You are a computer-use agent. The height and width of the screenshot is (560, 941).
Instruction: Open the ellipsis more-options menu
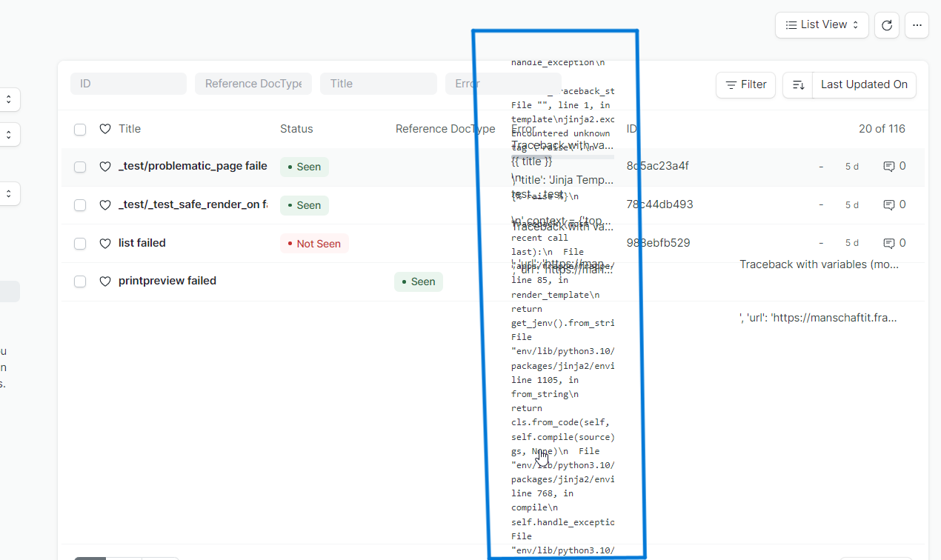(x=917, y=24)
